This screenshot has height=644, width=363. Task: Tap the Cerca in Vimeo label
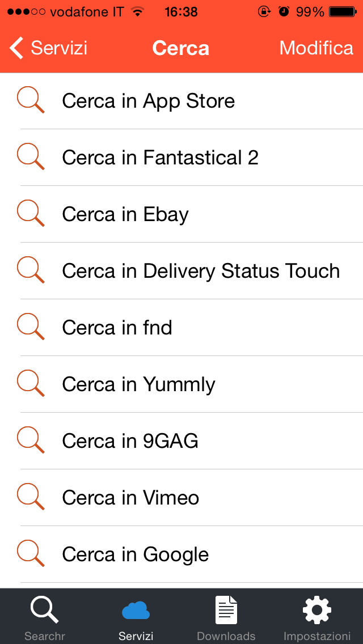point(130,498)
